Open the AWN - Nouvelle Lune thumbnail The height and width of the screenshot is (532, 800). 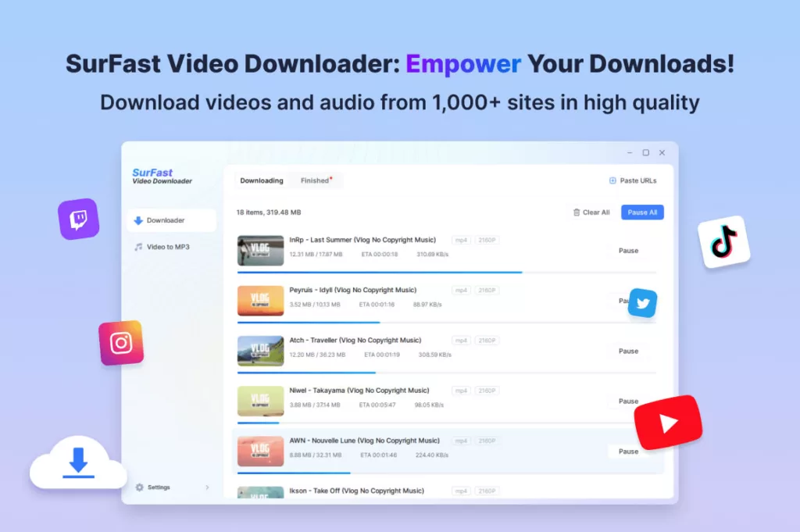[260, 452]
